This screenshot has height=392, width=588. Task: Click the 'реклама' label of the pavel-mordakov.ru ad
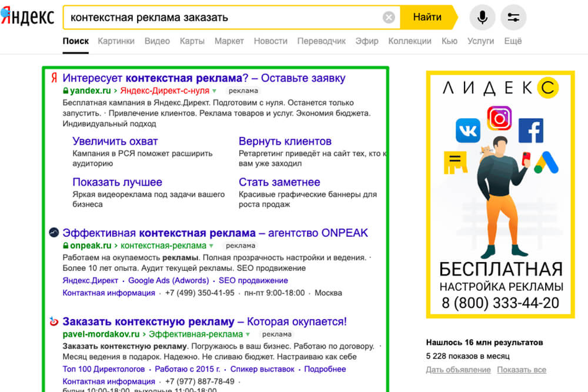tap(277, 334)
